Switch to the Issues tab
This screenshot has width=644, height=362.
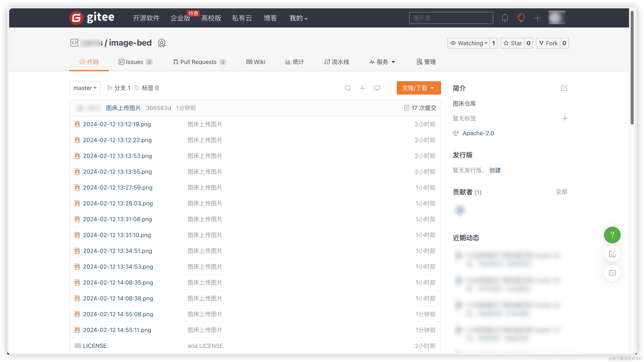[135, 62]
